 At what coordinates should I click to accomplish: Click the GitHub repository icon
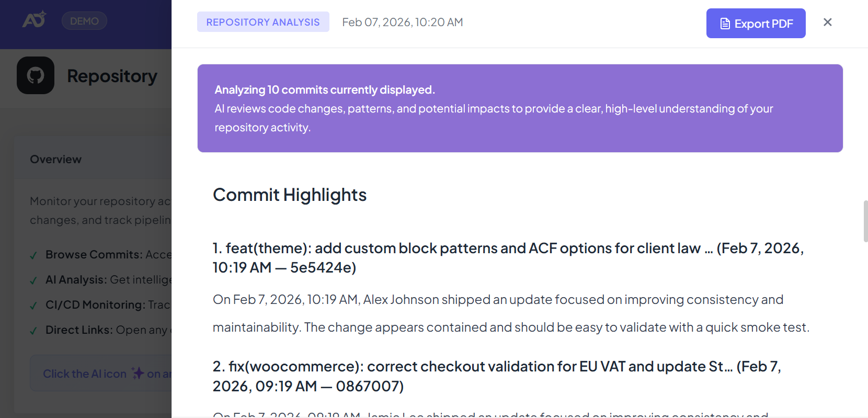pyautogui.click(x=36, y=75)
